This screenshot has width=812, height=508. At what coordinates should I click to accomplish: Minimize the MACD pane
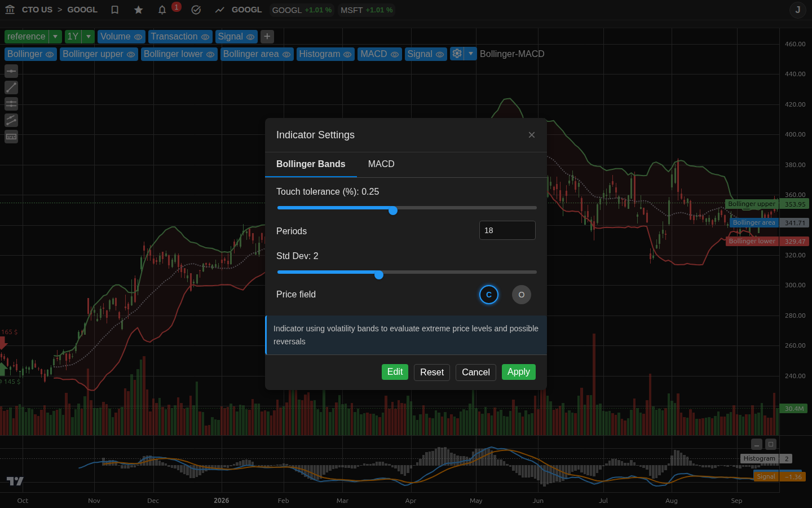click(x=757, y=444)
